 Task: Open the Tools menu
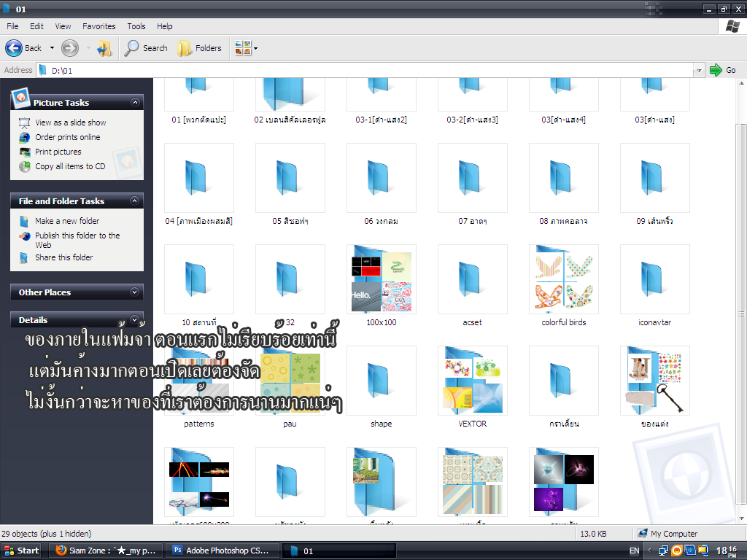point(136,26)
